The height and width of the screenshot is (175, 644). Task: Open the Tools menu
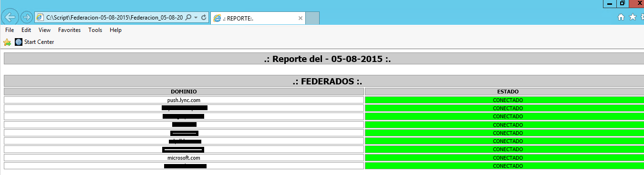coord(95,30)
